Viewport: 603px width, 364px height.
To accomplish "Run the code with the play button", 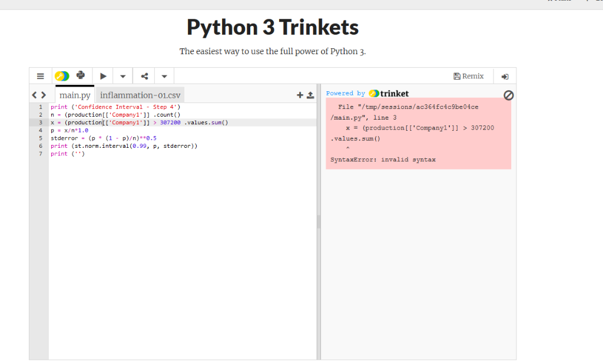I will [x=103, y=76].
